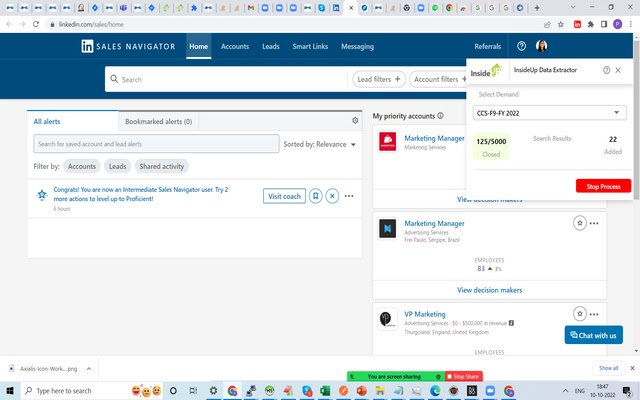Star the VP Marketing account
Viewport: 640px width, 400px height.
pyautogui.click(x=580, y=313)
